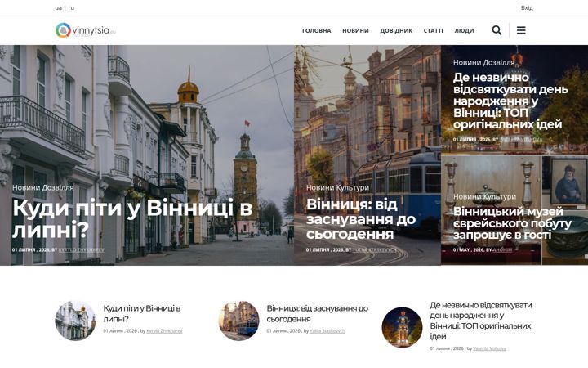Open hero headline Куди піти у Вінниці в липні?
Screen dimensions: 588x368
(x=132, y=218)
